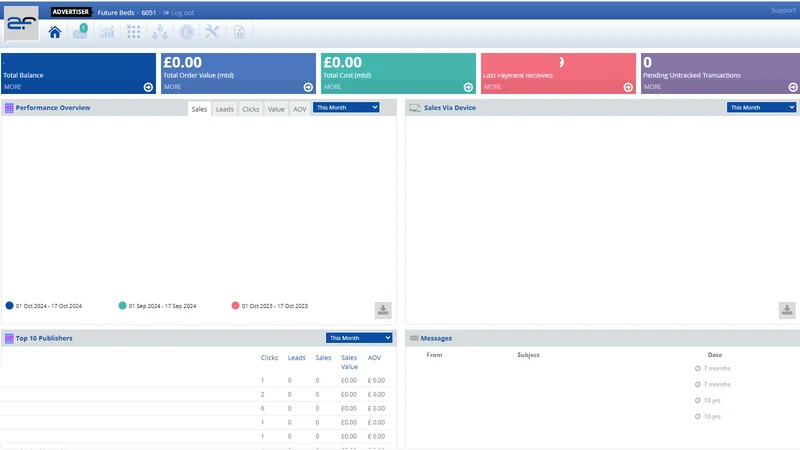Sort publishers by Clicks column

coord(269,358)
